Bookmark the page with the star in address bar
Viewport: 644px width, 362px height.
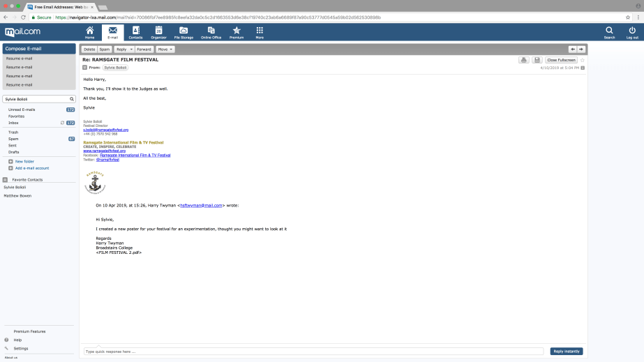tap(627, 17)
